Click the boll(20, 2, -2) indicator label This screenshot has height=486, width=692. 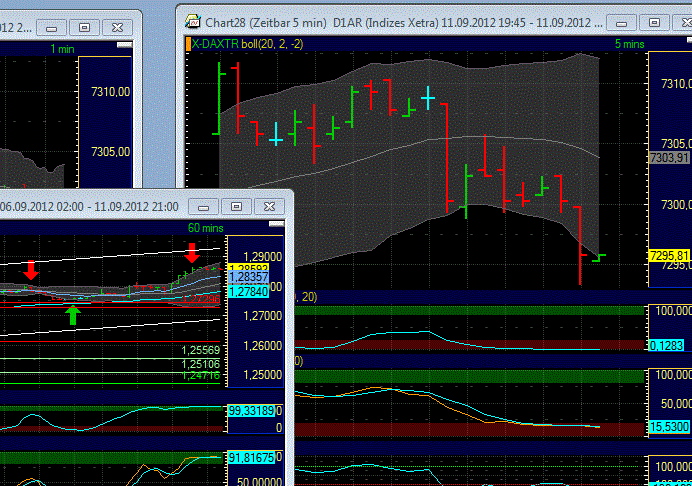pyautogui.click(x=272, y=44)
